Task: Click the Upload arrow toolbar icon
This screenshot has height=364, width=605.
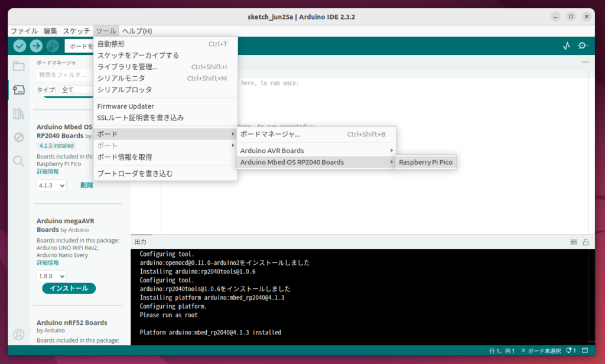Action: point(36,46)
